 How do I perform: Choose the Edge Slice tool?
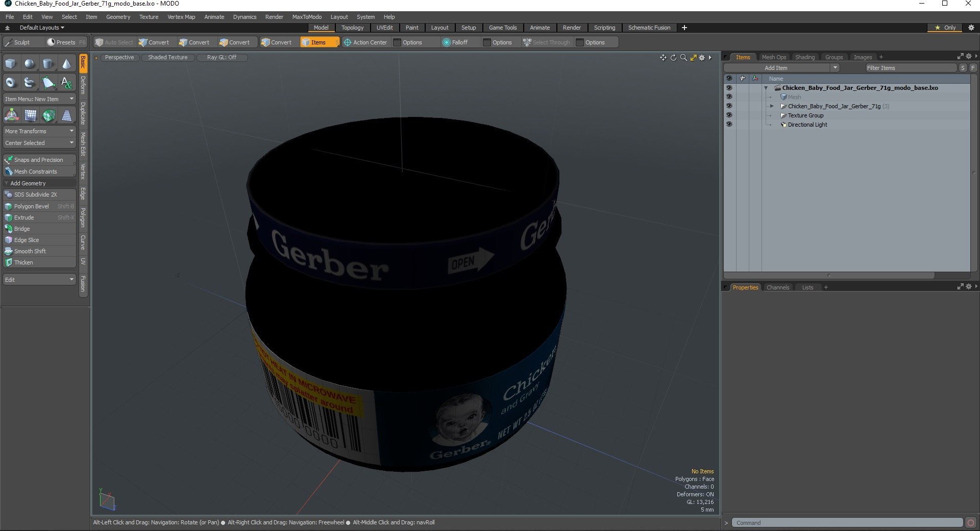pos(39,240)
